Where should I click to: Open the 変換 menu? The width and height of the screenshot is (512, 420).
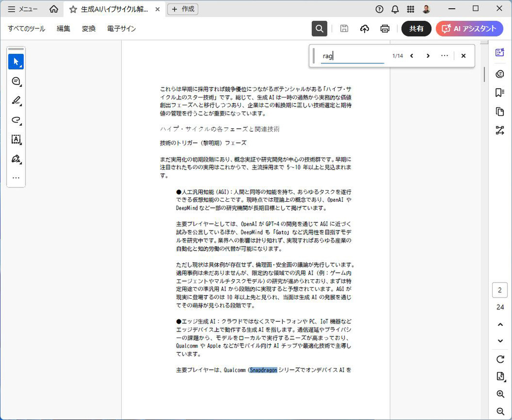click(89, 29)
